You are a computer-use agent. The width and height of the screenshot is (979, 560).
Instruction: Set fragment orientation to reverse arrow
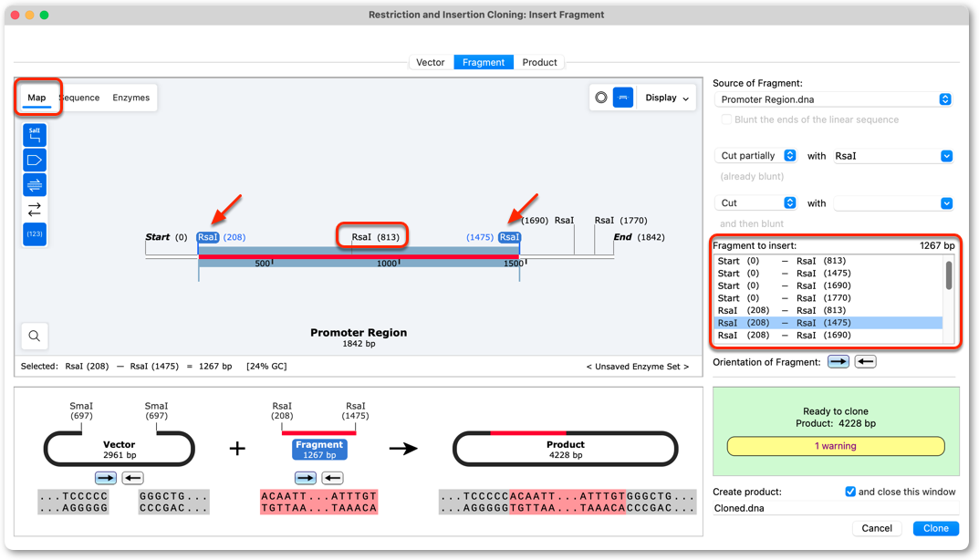coord(865,361)
